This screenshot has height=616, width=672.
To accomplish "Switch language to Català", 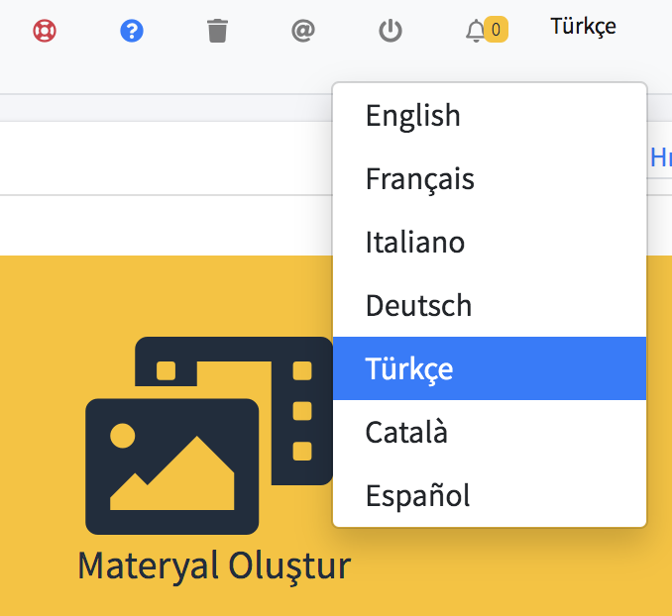I will point(490,432).
